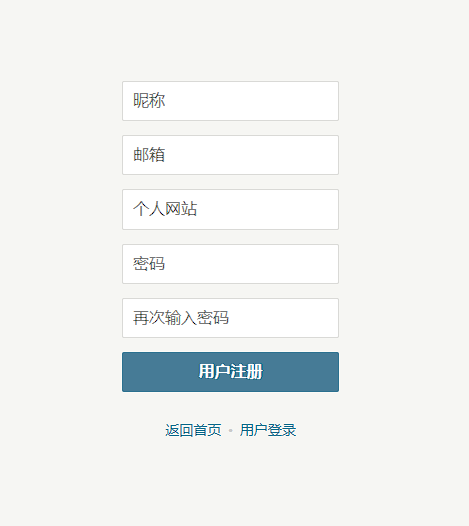Click the 个人网站 placeholder text
This screenshot has width=469, height=526.
point(165,209)
